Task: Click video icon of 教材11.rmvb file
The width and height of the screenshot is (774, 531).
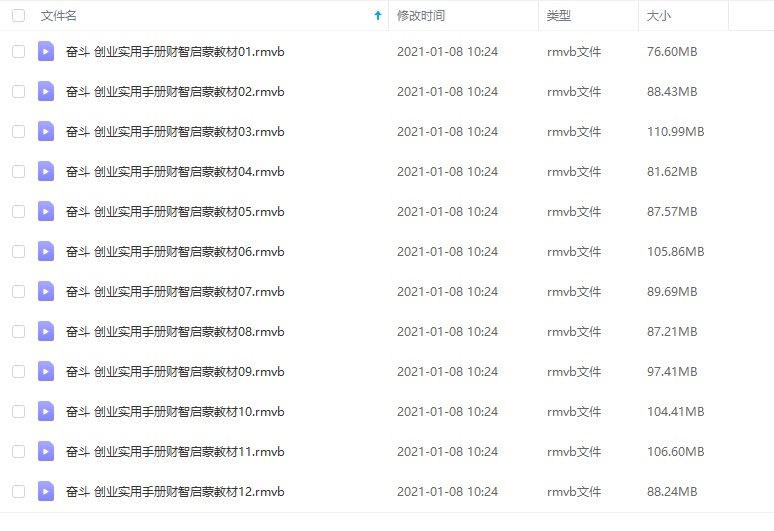Action: [x=46, y=451]
